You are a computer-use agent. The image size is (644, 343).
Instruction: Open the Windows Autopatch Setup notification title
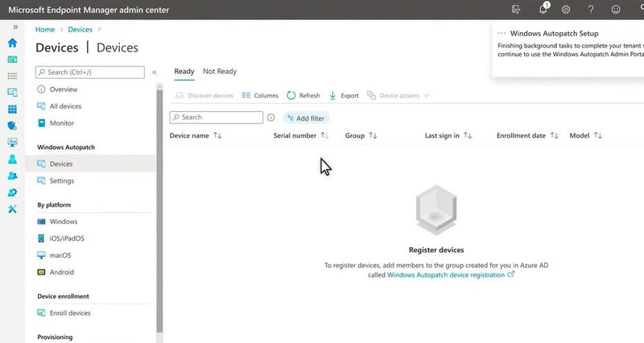coord(554,34)
